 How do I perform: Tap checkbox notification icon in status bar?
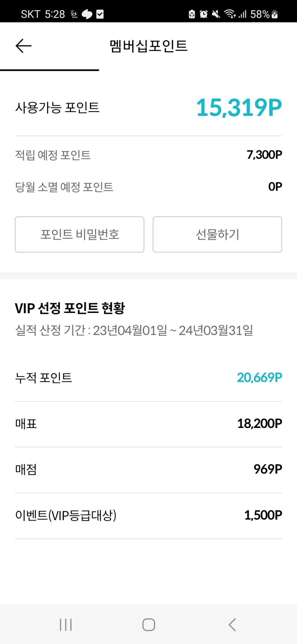point(100,14)
